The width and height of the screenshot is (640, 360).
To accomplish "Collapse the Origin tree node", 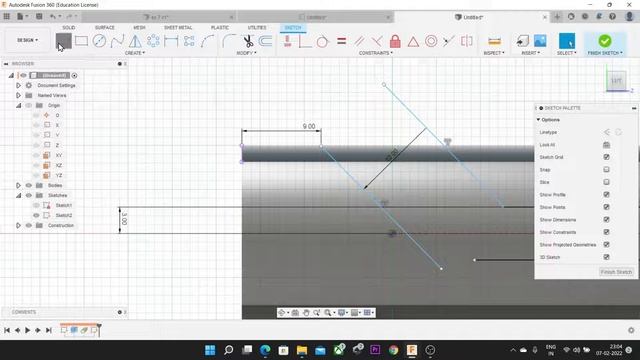I will coord(18,105).
